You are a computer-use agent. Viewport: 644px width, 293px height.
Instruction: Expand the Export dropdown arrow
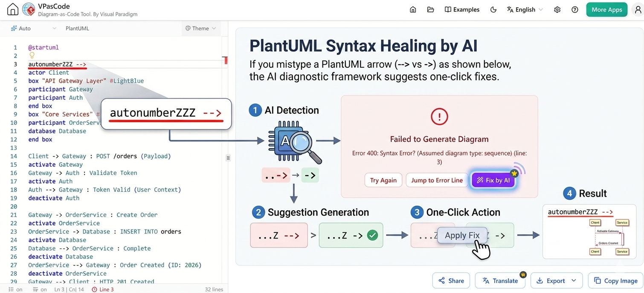[574, 281]
